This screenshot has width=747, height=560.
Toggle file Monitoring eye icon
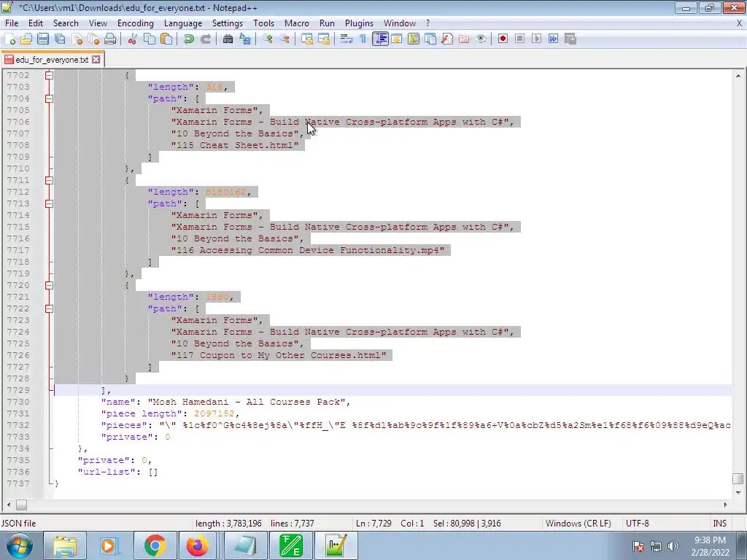(x=481, y=39)
